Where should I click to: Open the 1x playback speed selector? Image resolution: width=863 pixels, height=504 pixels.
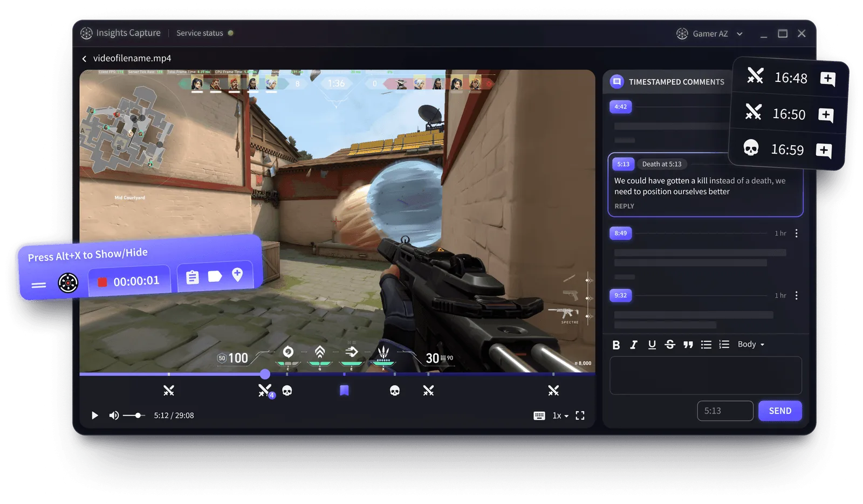559,415
